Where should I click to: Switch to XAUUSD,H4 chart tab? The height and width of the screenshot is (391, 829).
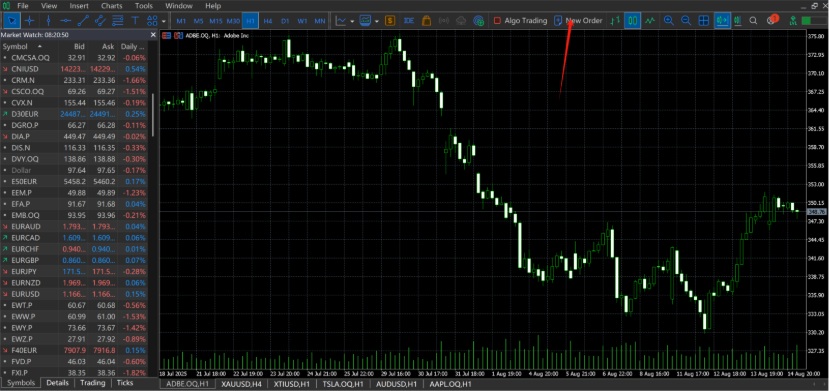click(x=241, y=384)
